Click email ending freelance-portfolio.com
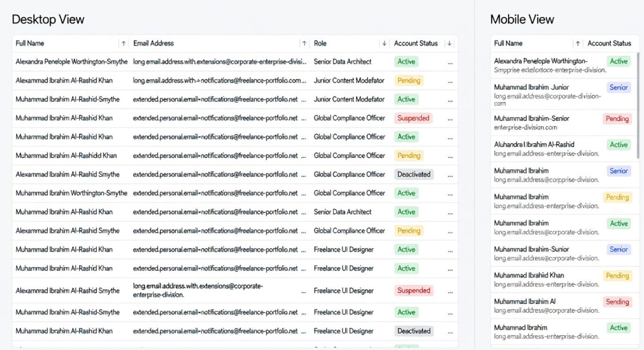The height and width of the screenshot is (350, 644). tap(220, 81)
